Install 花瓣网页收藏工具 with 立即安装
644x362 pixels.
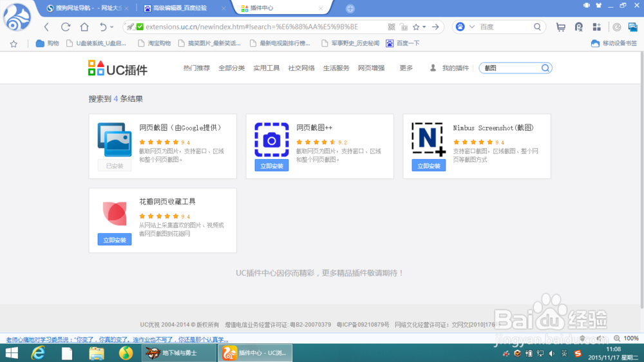(x=115, y=240)
